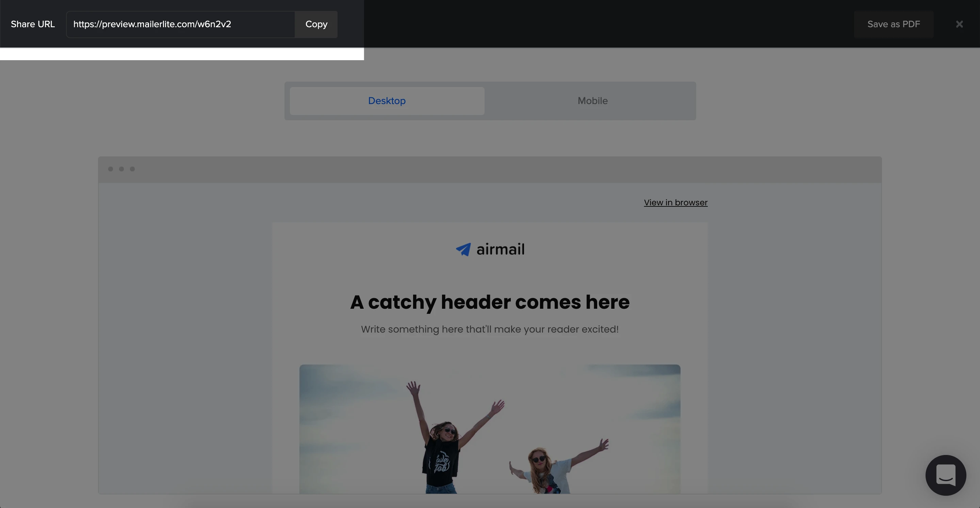Close the preview with the X icon
This screenshot has height=508, width=980.
click(x=959, y=24)
